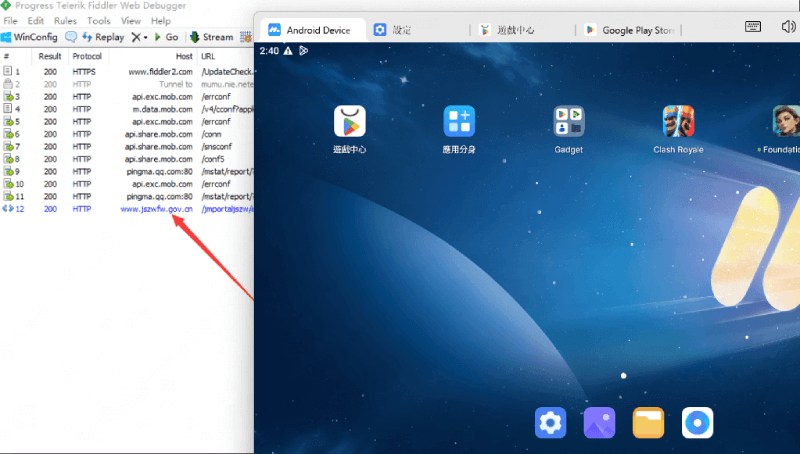Open the Gallery app in dock
This screenshot has width=800, height=454.
(x=599, y=422)
